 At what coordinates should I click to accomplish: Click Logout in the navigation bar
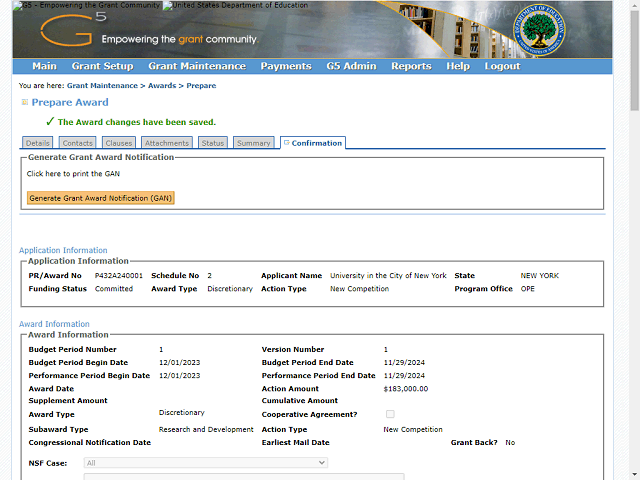coord(502,66)
